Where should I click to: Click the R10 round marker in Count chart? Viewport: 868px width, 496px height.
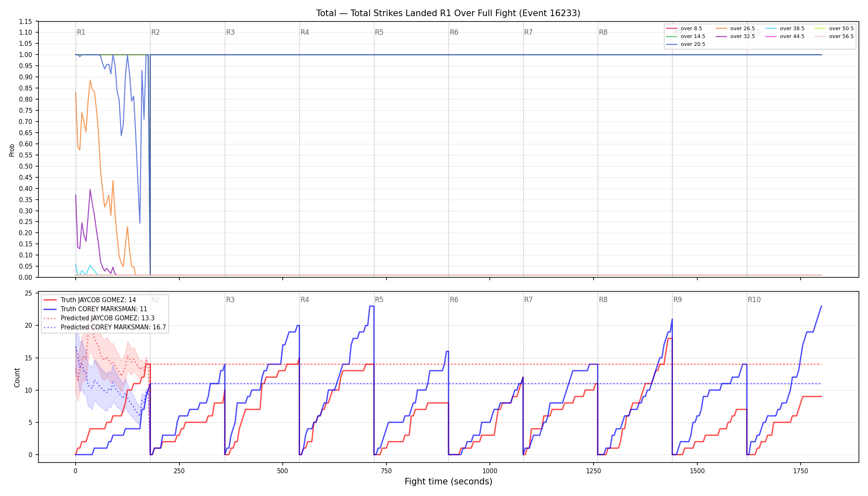(754, 300)
